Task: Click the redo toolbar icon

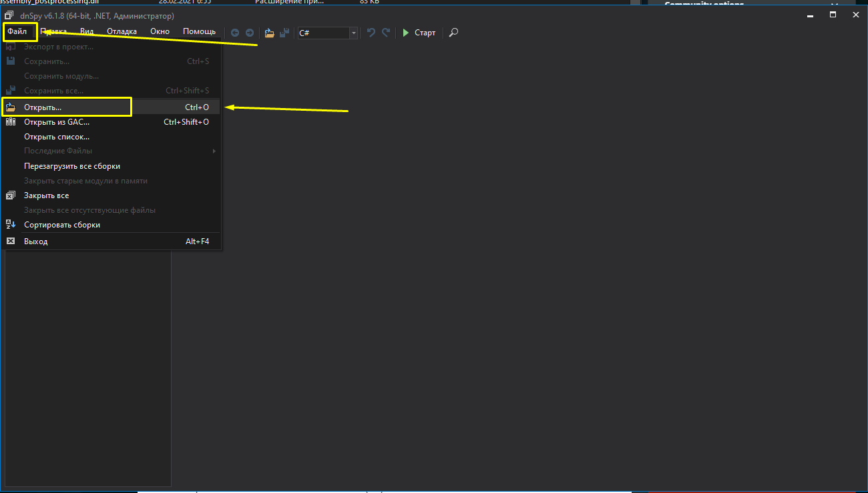Action: (x=386, y=33)
